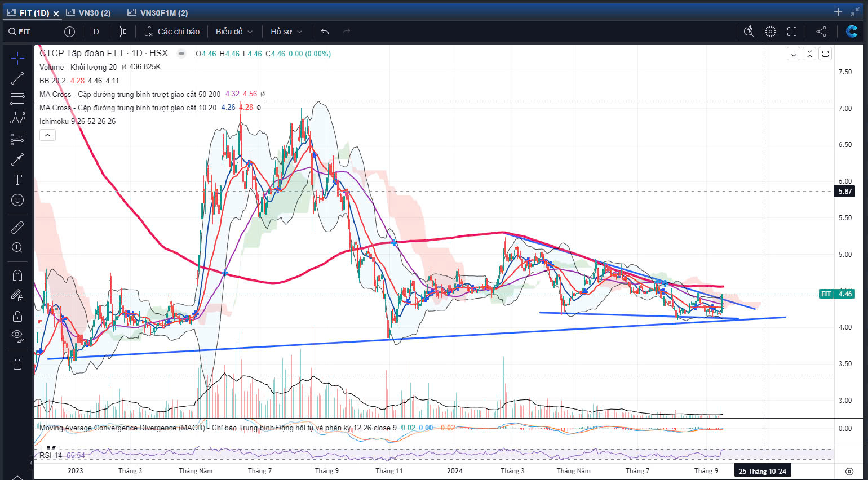Hide all drawings with eye icon
Screen dimensions: 868x480
pyautogui.click(x=17, y=336)
